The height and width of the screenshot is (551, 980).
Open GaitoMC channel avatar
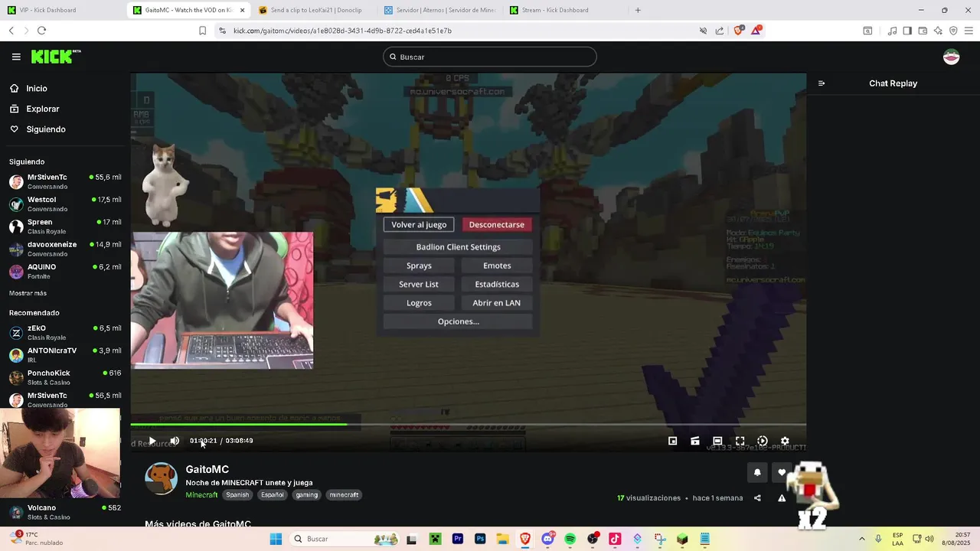161,478
